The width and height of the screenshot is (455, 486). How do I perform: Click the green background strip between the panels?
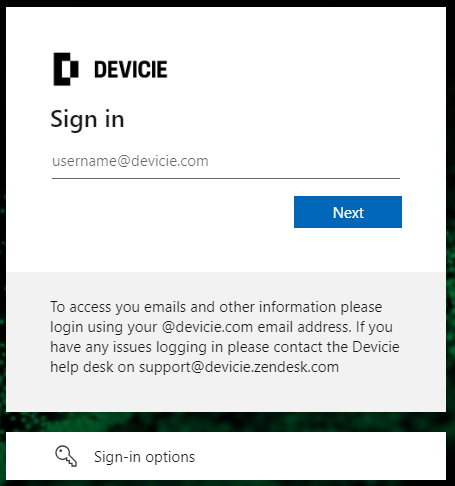click(226, 422)
